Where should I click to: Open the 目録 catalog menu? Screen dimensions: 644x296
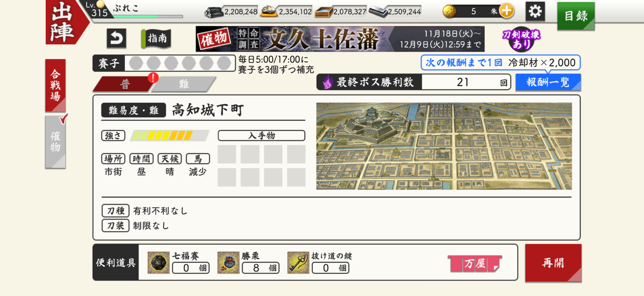[576, 16]
